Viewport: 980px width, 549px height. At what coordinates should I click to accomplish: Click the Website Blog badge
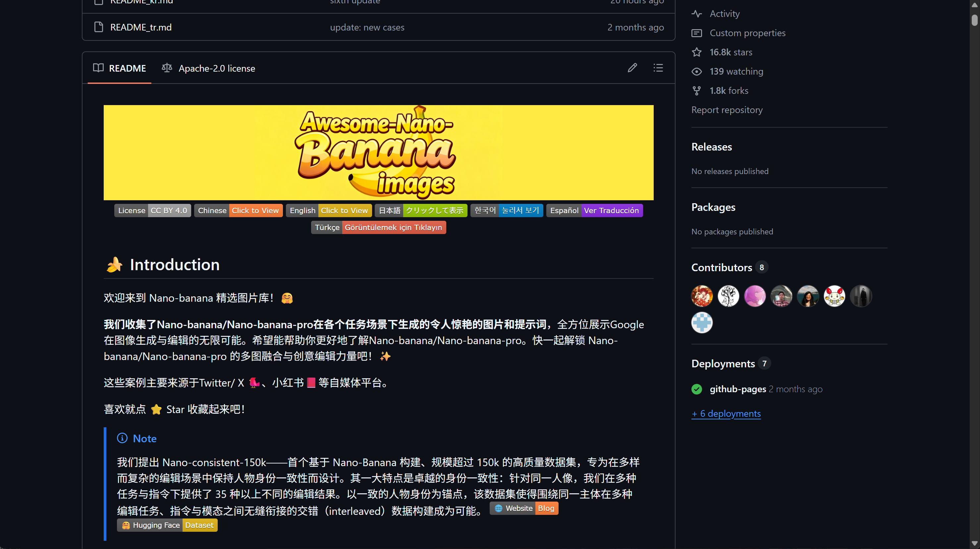(x=524, y=508)
